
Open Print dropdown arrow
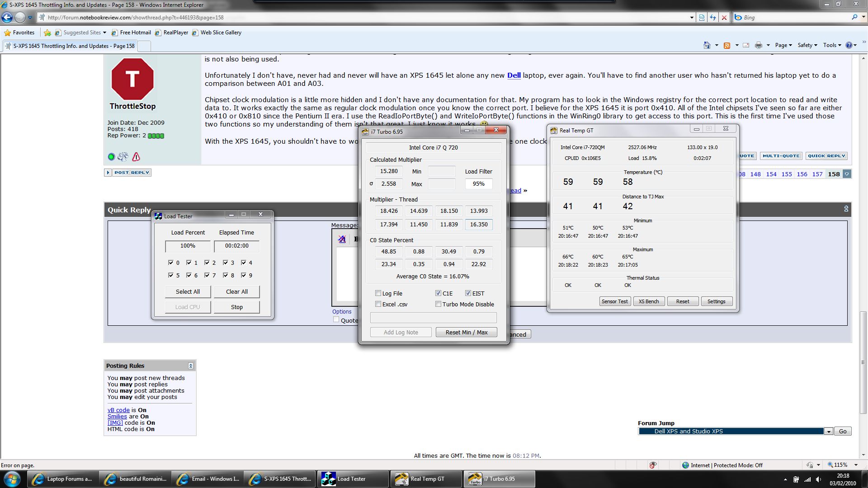point(768,45)
